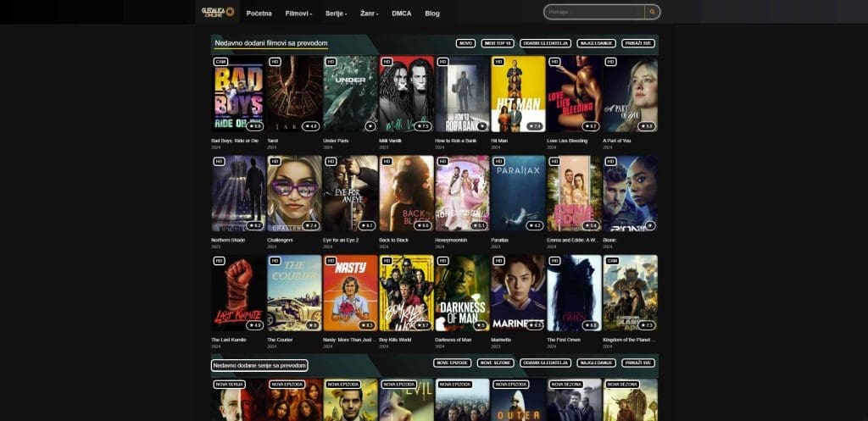Select the NOVO filter for movies
The image size is (868, 421).
(465, 43)
